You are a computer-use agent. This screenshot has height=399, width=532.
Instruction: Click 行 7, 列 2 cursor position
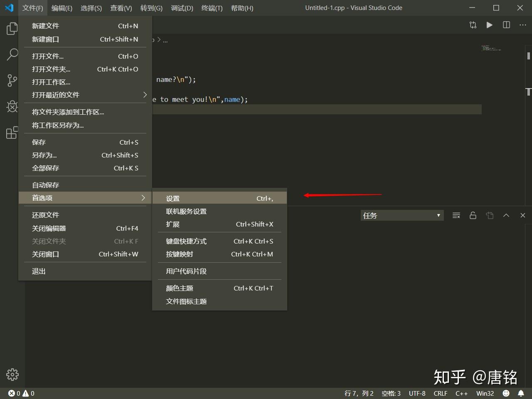click(359, 393)
